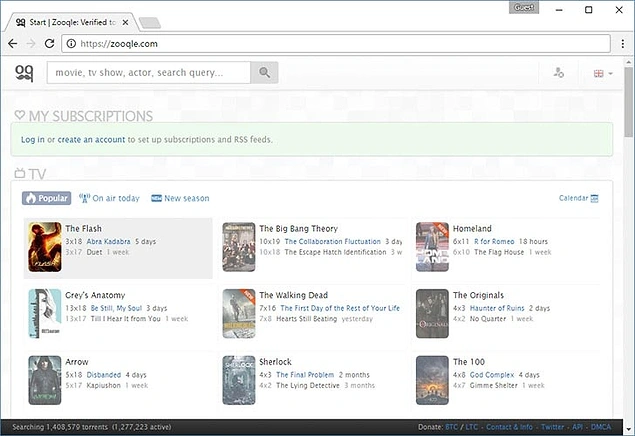Switch to On air today tab
The image size is (635, 436).
pos(109,198)
